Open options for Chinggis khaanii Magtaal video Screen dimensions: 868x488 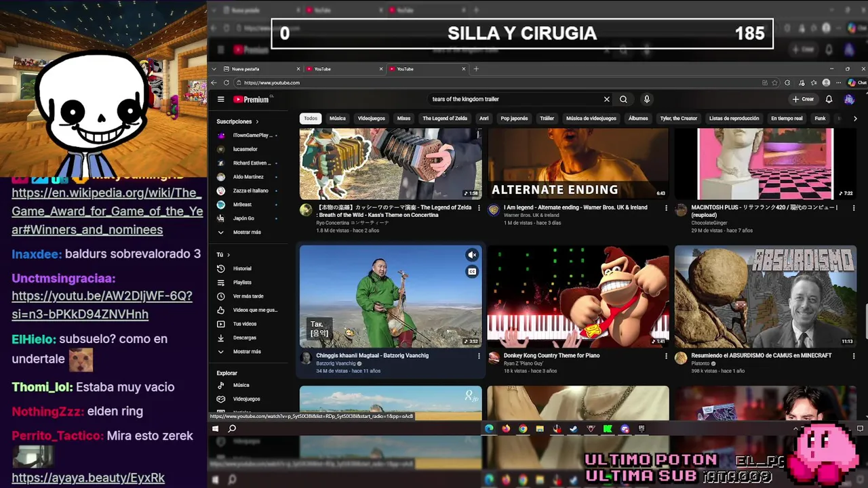click(479, 356)
